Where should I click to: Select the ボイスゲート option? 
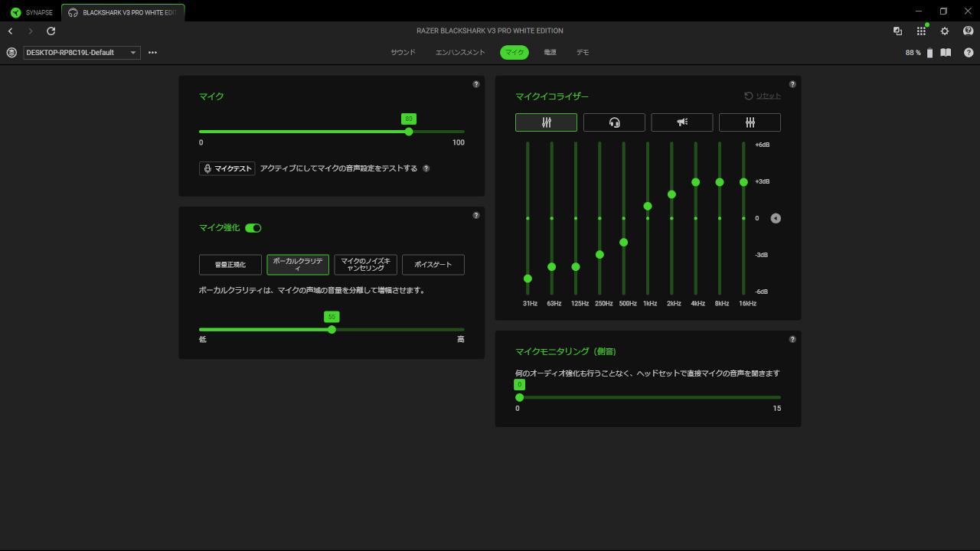[x=433, y=265]
